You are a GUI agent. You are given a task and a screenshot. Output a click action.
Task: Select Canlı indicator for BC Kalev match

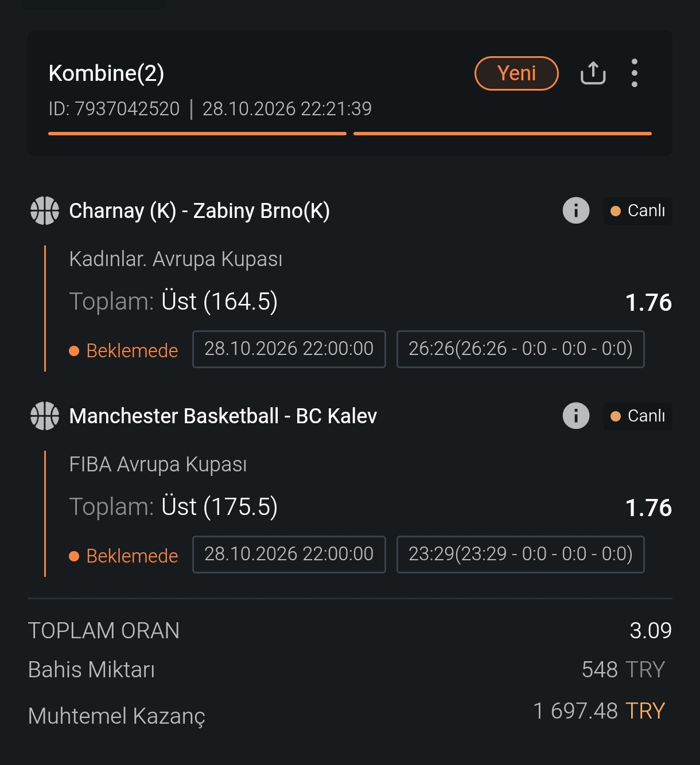(x=637, y=416)
